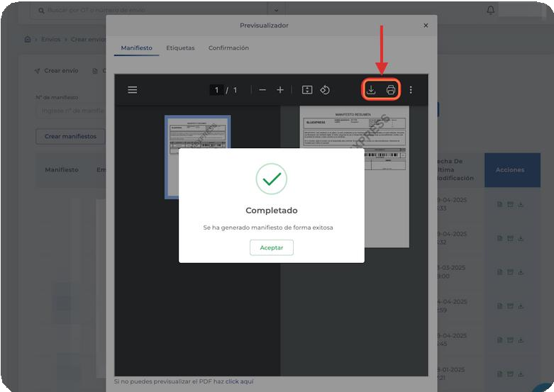Viewport: 554px width, 392px height.
Task: Click the fit-to-page icon in the PDF toolbar
Action: (x=307, y=90)
